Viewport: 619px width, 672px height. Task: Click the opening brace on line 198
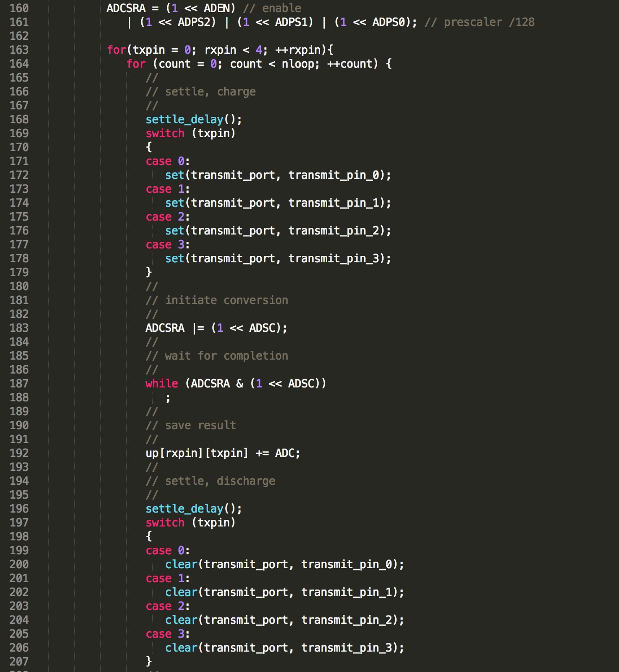(149, 537)
